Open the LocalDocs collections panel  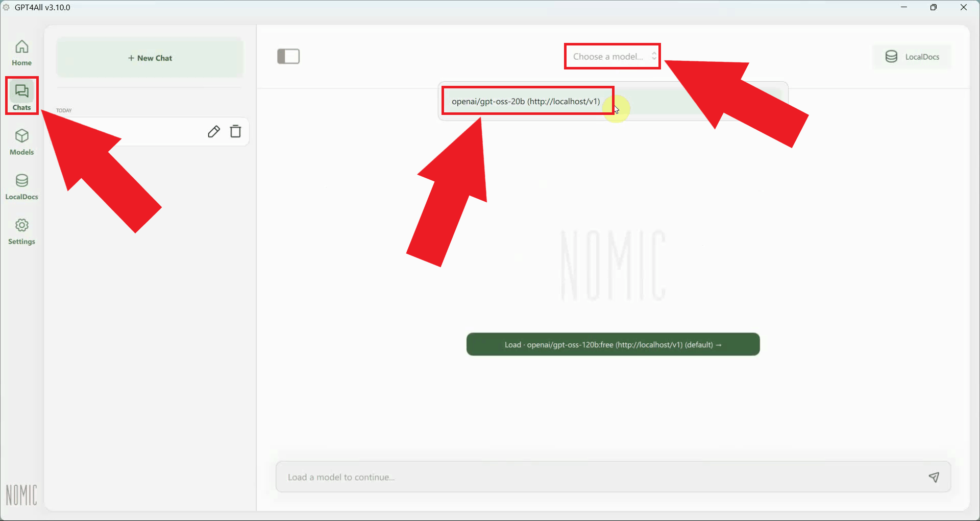[912, 56]
